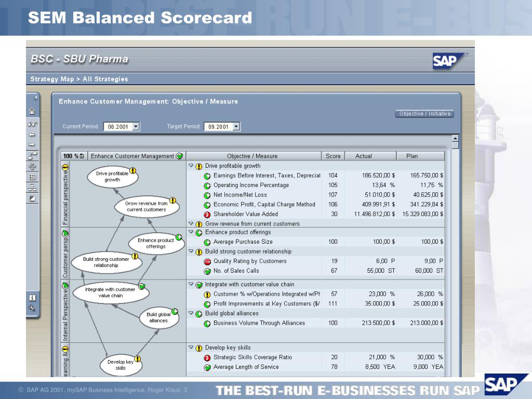Select Strategic Skills Coverage Ratio measure
Screen dimensions: 532x399
pyautogui.click(x=253, y=357)
